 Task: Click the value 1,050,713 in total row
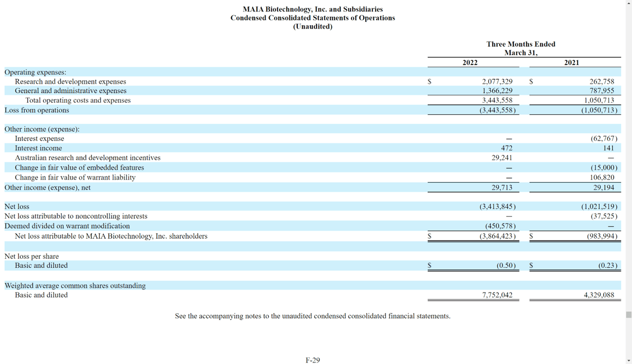click(x=599, y=101)
